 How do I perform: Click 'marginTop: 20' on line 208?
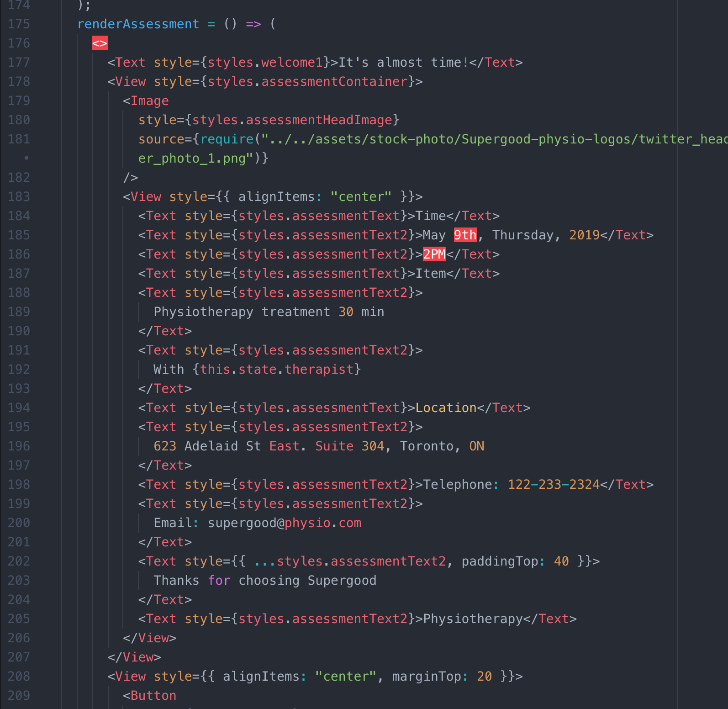tap(442, 677)
